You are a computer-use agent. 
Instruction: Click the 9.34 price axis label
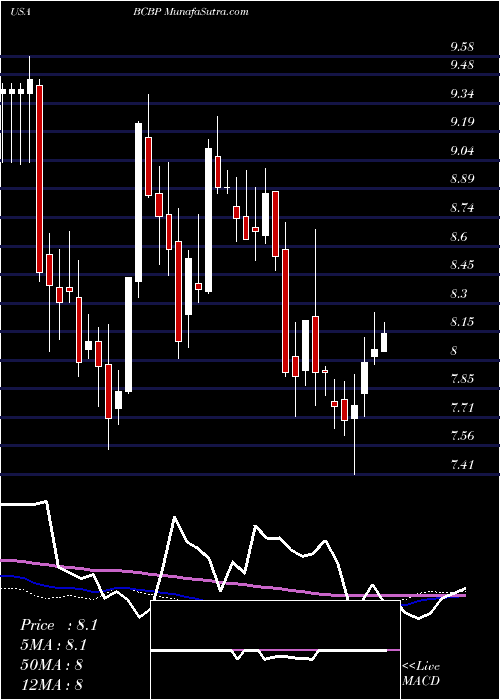[x=462, y=94]
